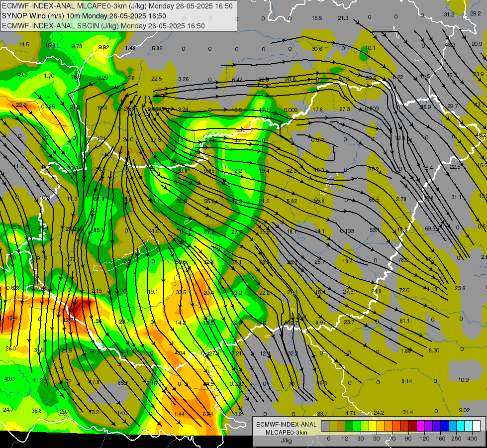Click the map value 0.628
487x448 pixels.
(x=13, y=288)
